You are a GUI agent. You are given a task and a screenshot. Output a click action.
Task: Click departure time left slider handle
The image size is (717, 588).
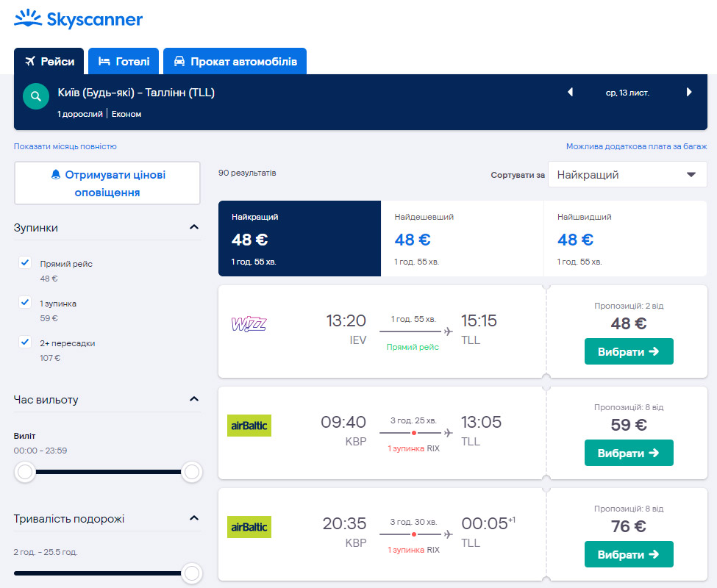pos(25,471)
